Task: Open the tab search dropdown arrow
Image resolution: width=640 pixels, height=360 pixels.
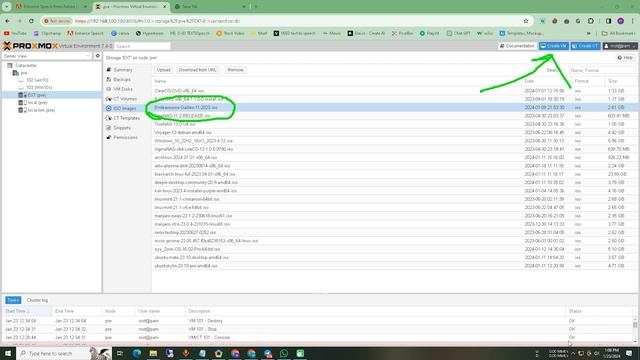Action: (7, 7)
